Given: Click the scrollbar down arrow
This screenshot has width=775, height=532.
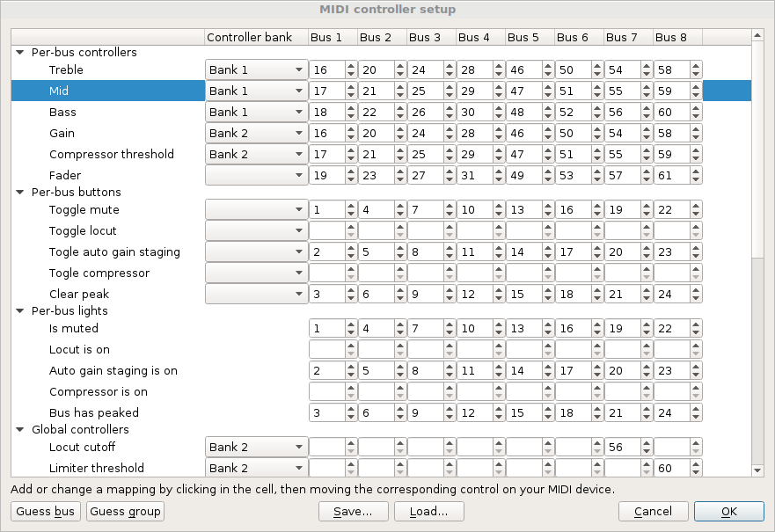Looking at the screenshot, I should (x=757, y=470).
